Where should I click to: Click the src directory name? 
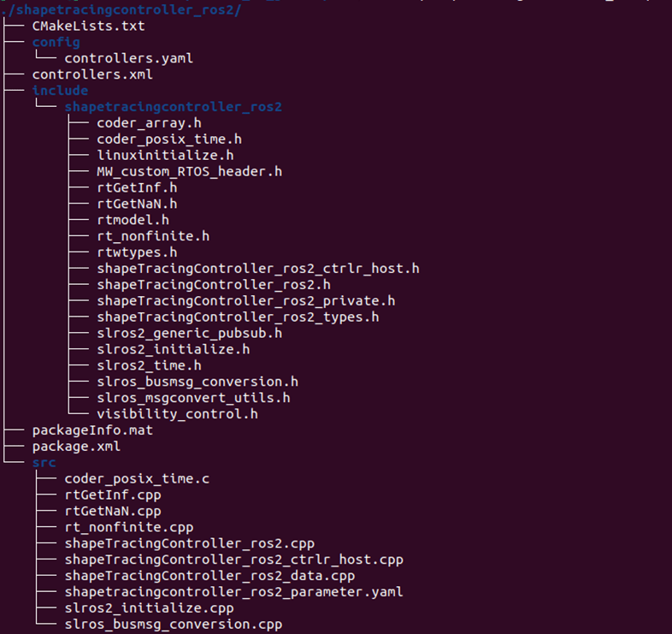point(44,463)
